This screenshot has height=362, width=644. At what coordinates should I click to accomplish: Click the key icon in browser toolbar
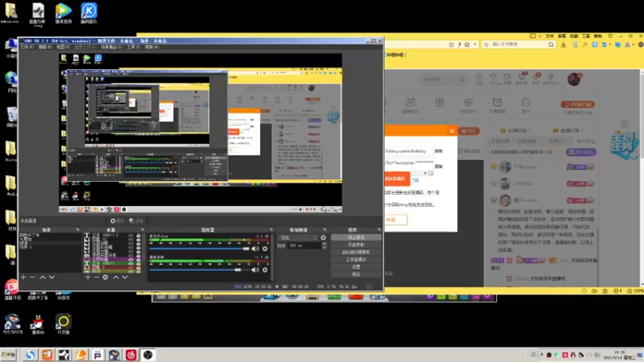[584, 44]
